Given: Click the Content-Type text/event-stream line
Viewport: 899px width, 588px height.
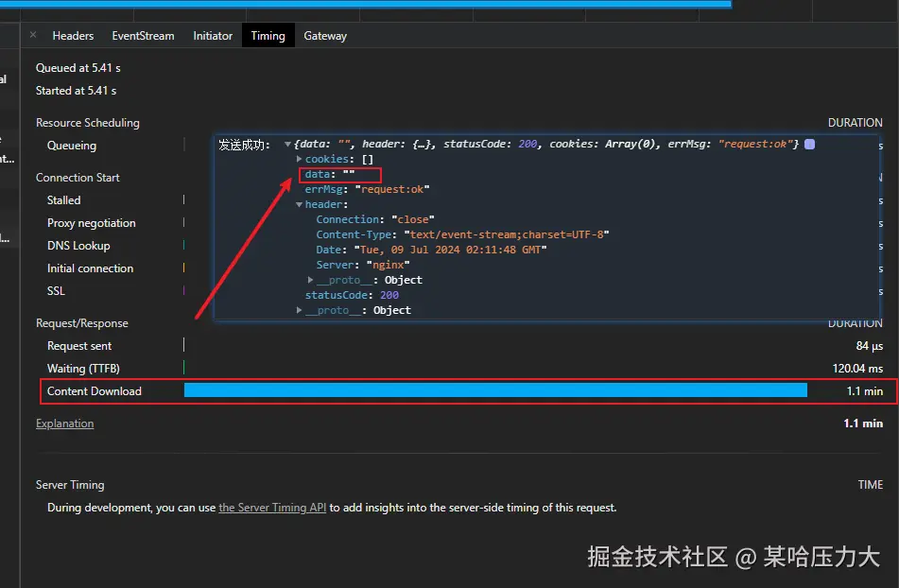Looking at the screenshot, I should (x=462, y=234).
